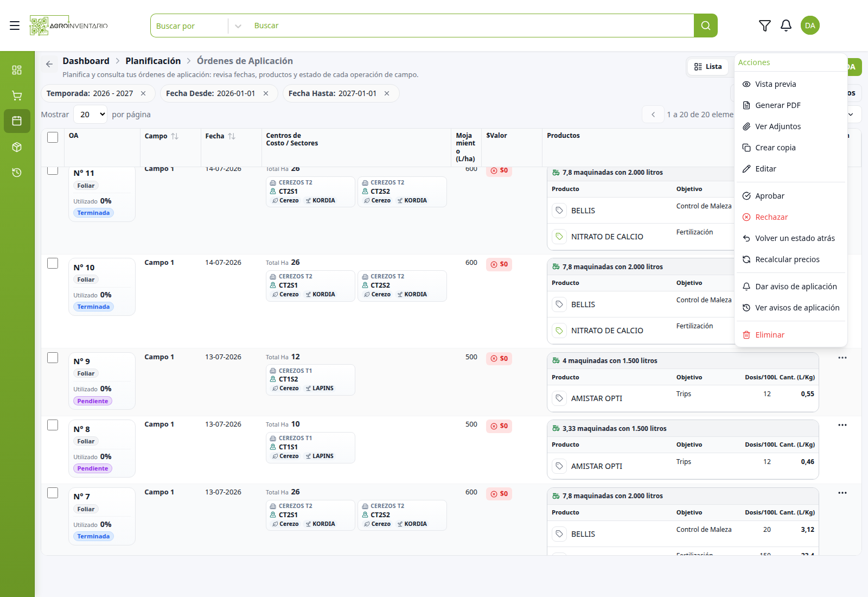Viewport: 868px width, 597px height.
Task: Open the three-dot menu for order N° 8
Action: [842, 425]
